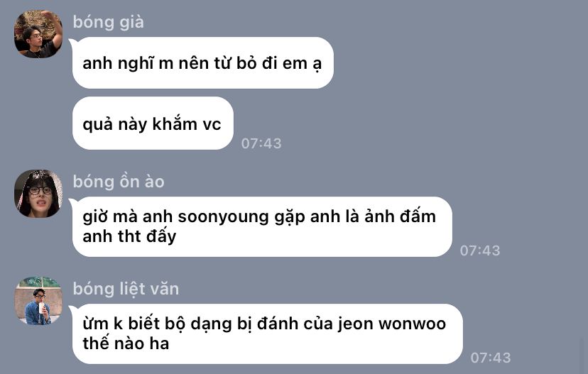588x374 pixels.
Task: Click the sender name "bóng ồn ào"
Action: coord(119,182)
